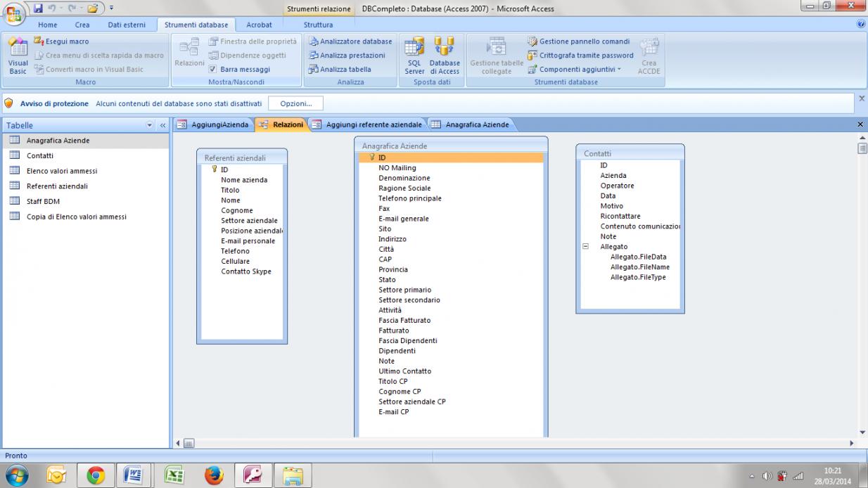This screenshot has height=488, width=868.
Task: Switch to Anagrafica Aziende document tab
Action: 471,124
